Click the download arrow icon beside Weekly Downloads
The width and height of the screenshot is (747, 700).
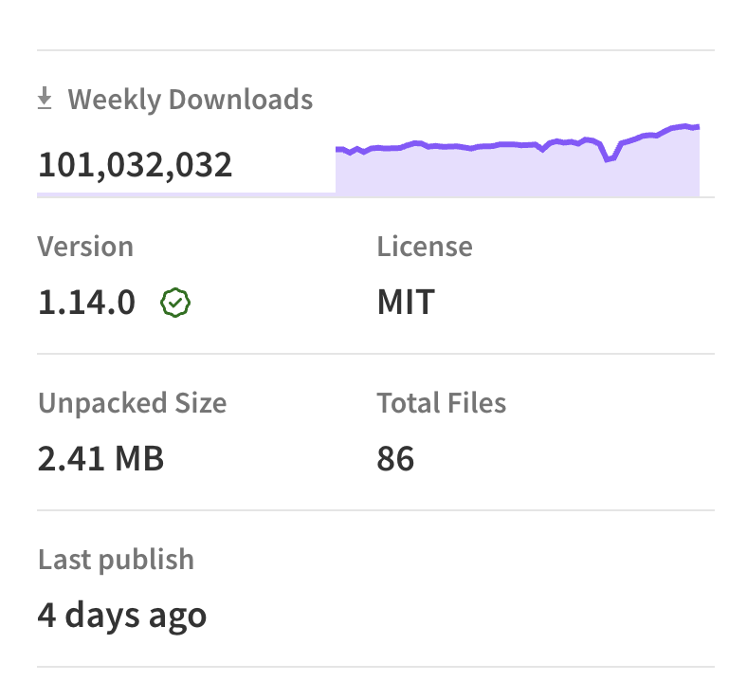[x=45, y=99]
